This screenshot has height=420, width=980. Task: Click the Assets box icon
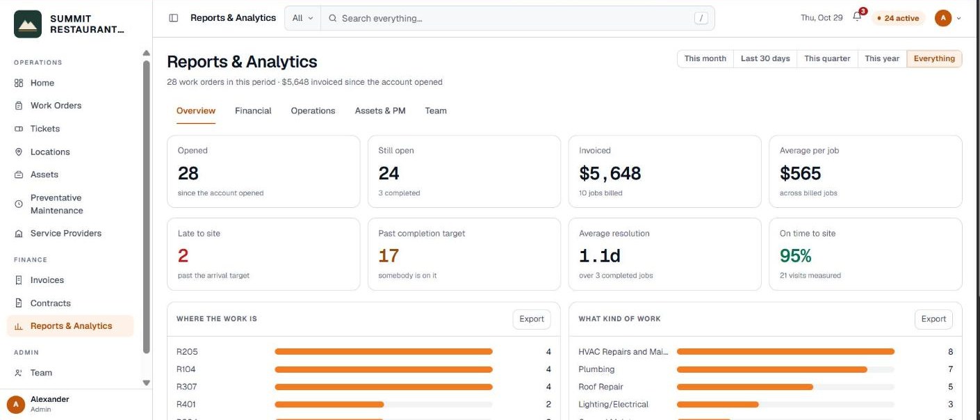pyautogui.click(x=19, y=175)
